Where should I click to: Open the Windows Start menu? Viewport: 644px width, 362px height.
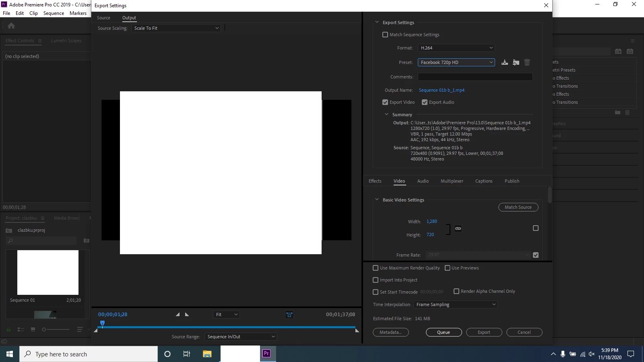(x=10, y=354)
